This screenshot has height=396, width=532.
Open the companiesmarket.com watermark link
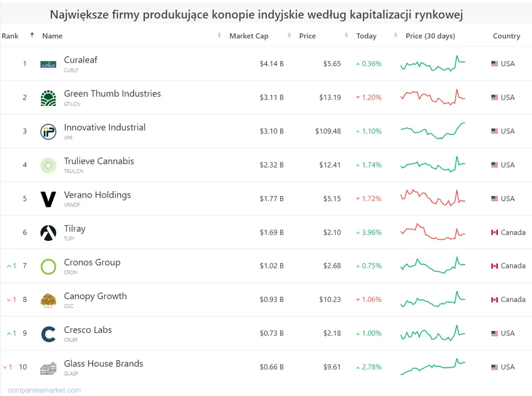click(44, 390)
